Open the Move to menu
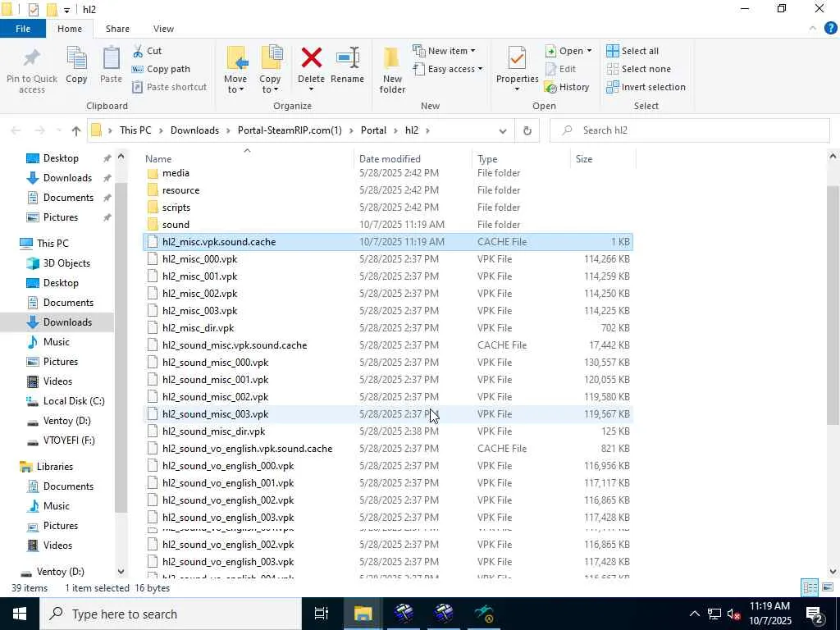 [235, 70]
